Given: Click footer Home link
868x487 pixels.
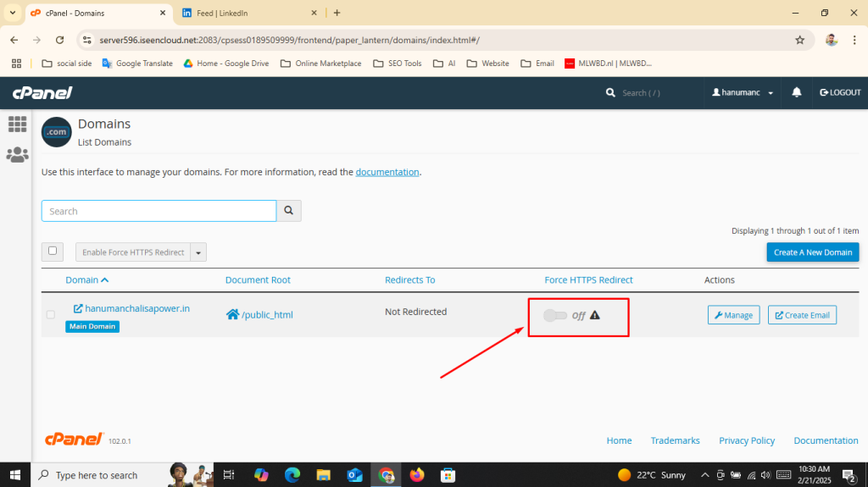Looking at the screenshot, I should pyautogui.click(x=619, y=440).
